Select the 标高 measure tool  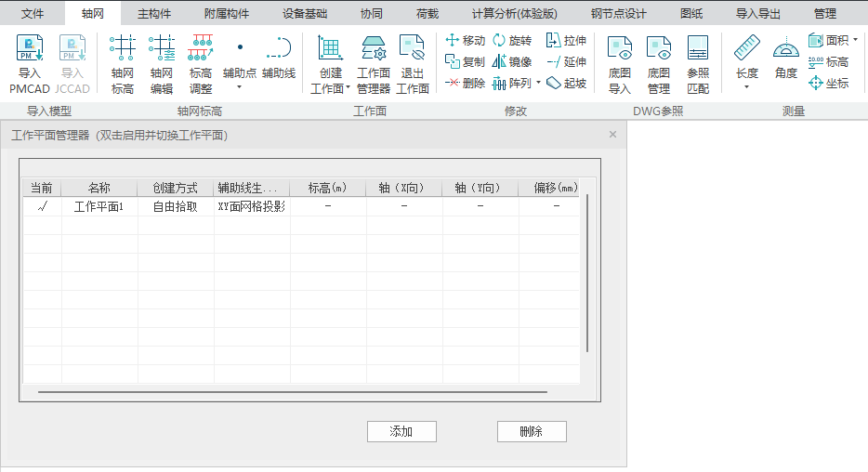[x=829, y=61]
